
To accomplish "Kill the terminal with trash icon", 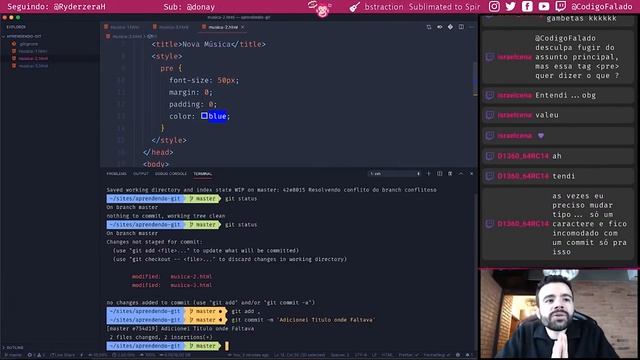I will click(450, 173).
